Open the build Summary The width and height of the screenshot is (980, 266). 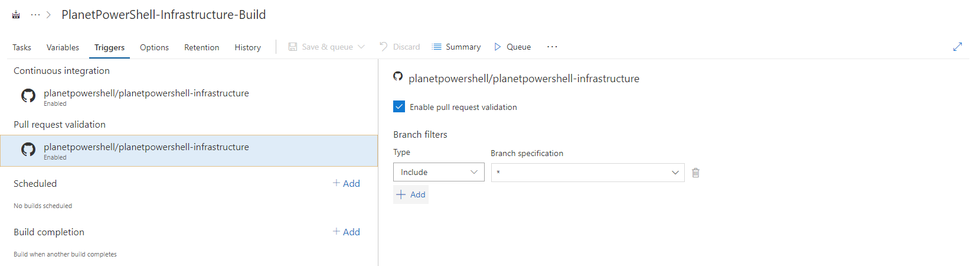tap(456, 47)
